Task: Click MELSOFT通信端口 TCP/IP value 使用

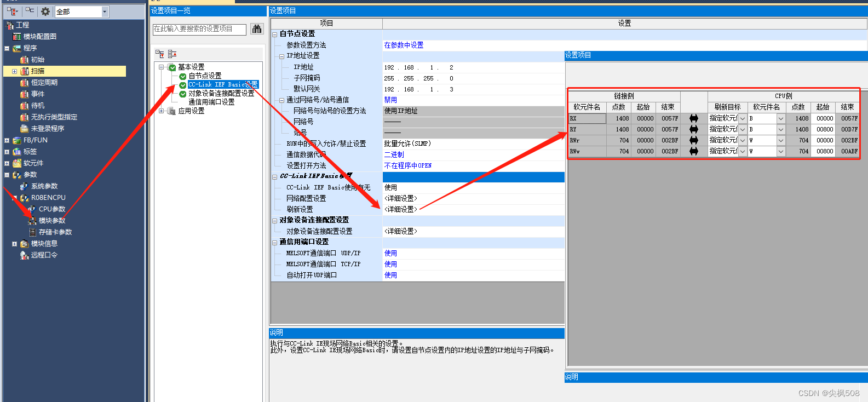Action: (x=390, y=265)
